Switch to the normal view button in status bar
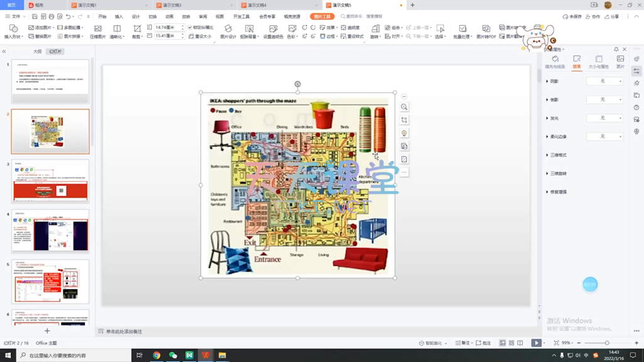Image resolution: width=644 pixels, height=362 pixels. coord(502,343)
